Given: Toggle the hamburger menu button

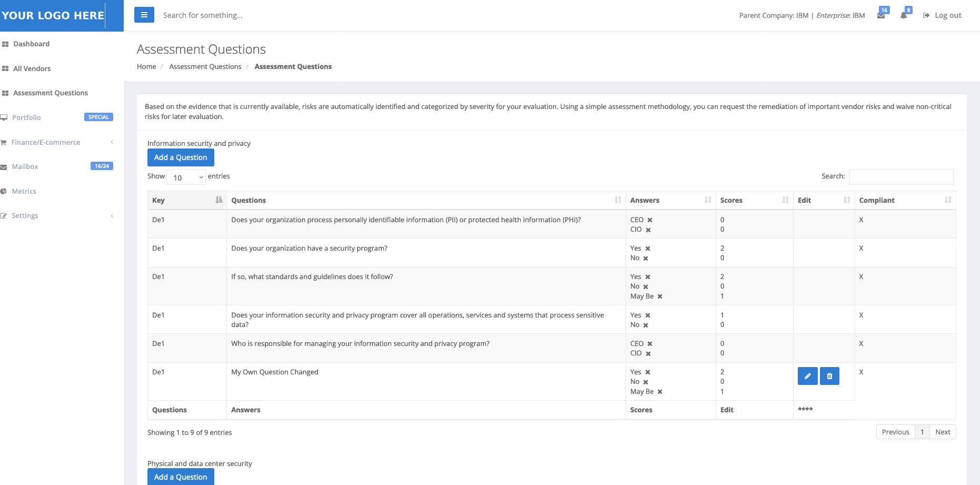Looking at the screenshot, I should click(x=144, y=15).
